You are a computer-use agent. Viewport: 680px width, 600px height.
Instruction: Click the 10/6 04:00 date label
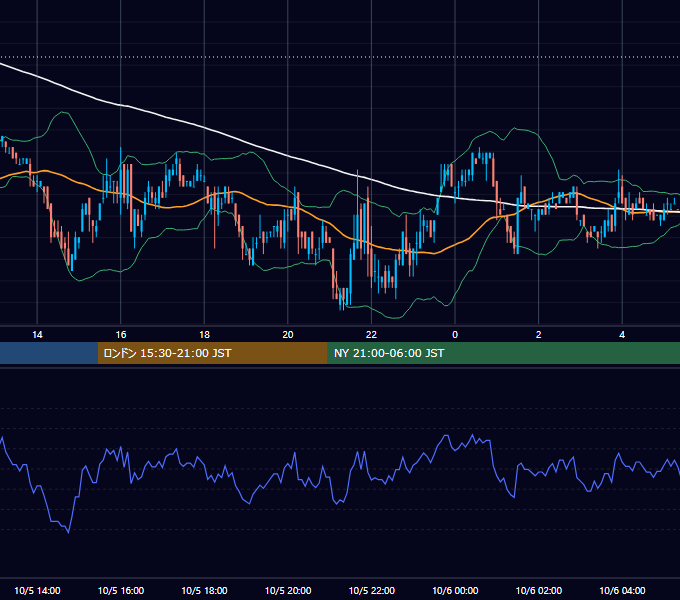coord(622,590)
